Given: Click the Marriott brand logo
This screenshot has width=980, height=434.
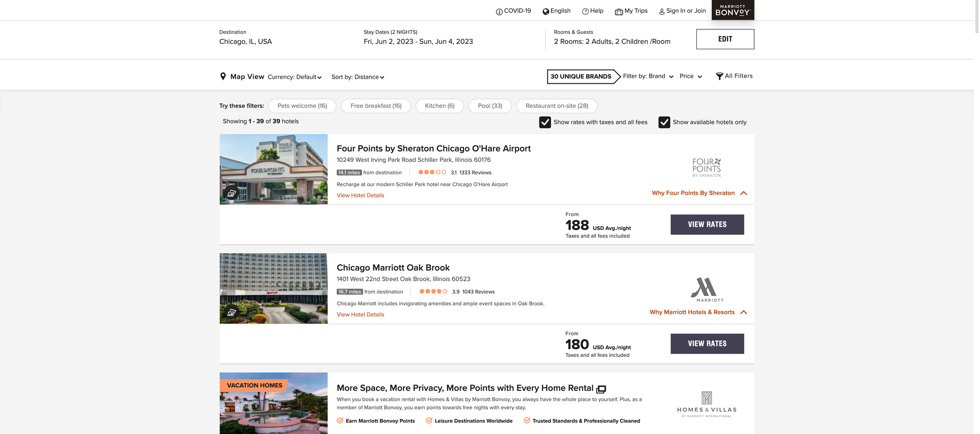Looking at the screenshot, I should pyautogui.click(x=707, y=289).
